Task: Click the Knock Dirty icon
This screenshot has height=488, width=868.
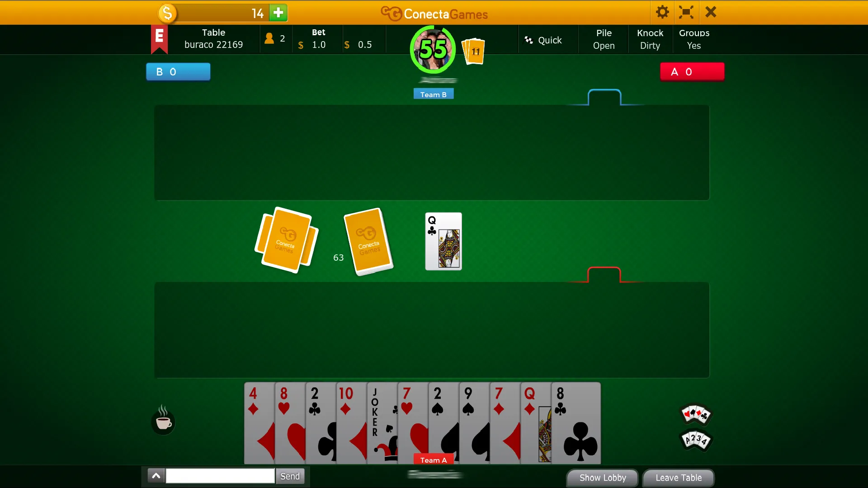Action: pyautogui.click(x=650, y=39)
